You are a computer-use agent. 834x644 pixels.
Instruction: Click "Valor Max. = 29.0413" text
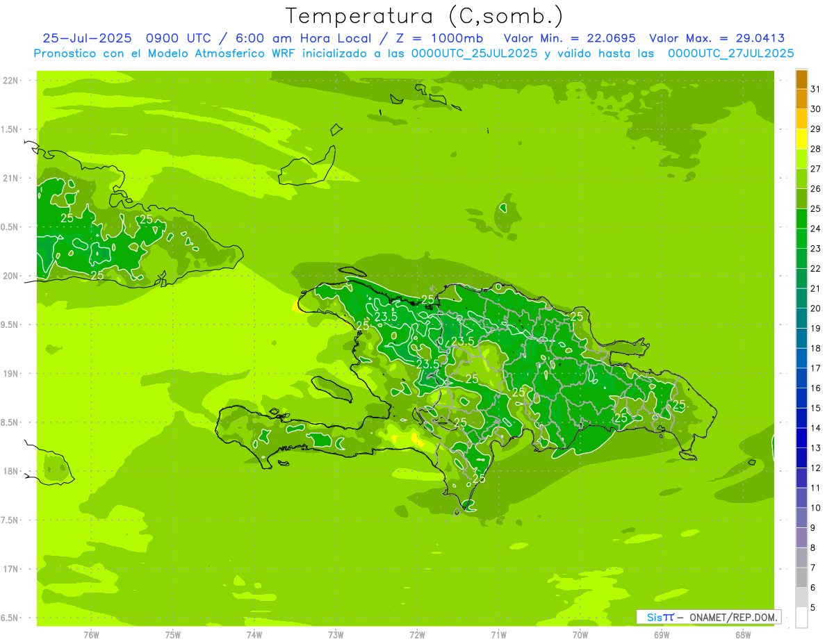coord(717,38)
